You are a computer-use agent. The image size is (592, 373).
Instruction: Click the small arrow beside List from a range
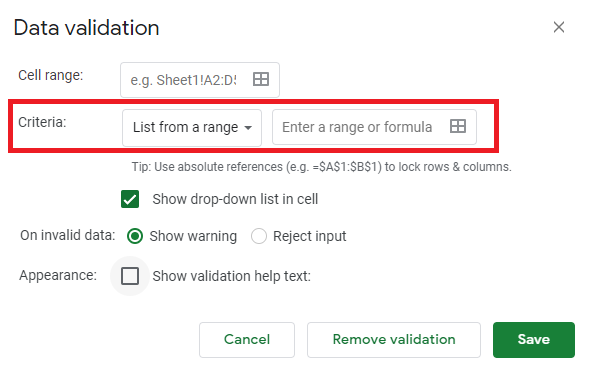[x=248, y=128]
